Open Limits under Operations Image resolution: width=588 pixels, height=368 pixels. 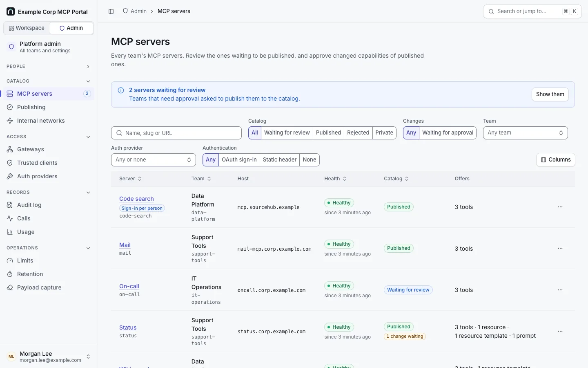pos(48,260)
